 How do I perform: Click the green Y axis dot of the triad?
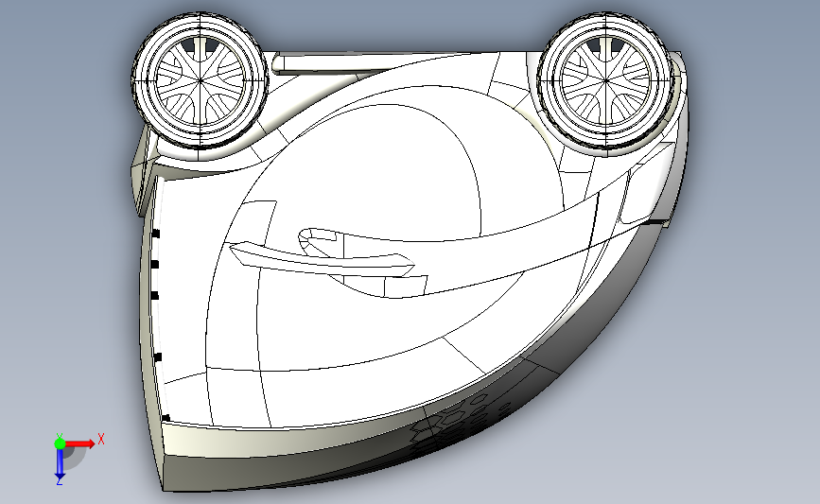point(60,443)
